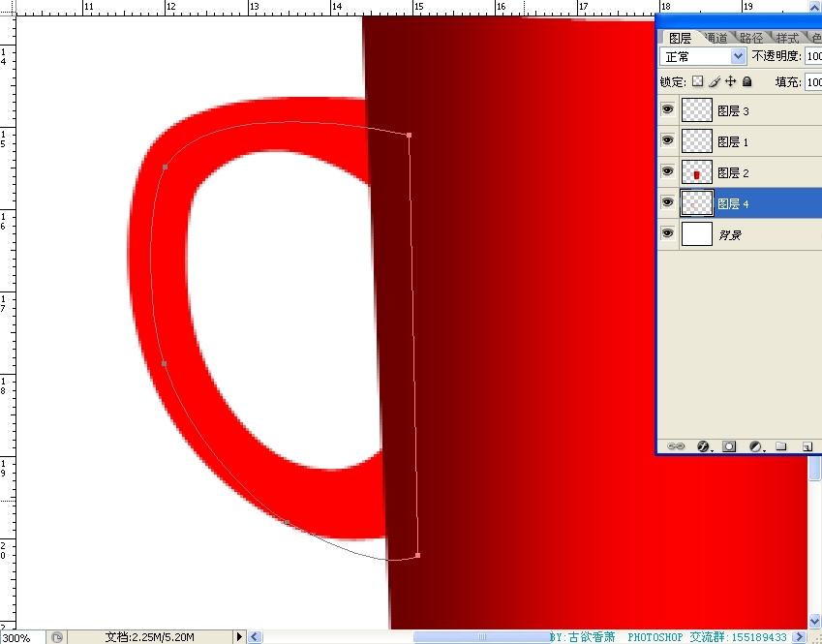Create new adjustment layer icon

coord(756,446)
